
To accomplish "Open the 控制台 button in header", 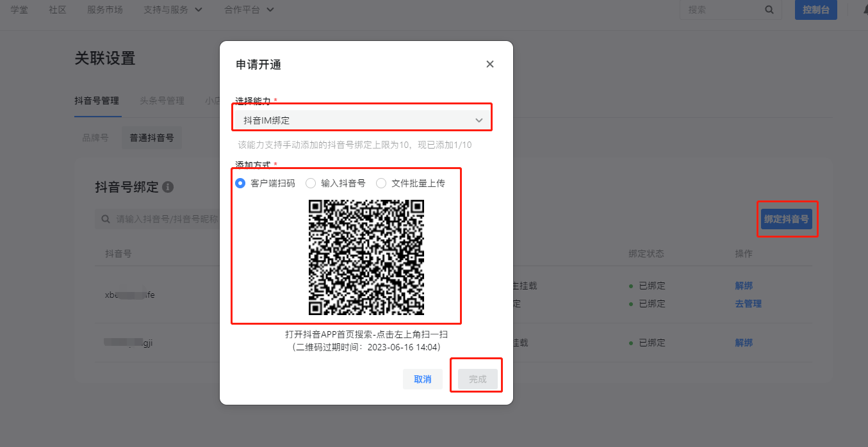I will [816, 10].
